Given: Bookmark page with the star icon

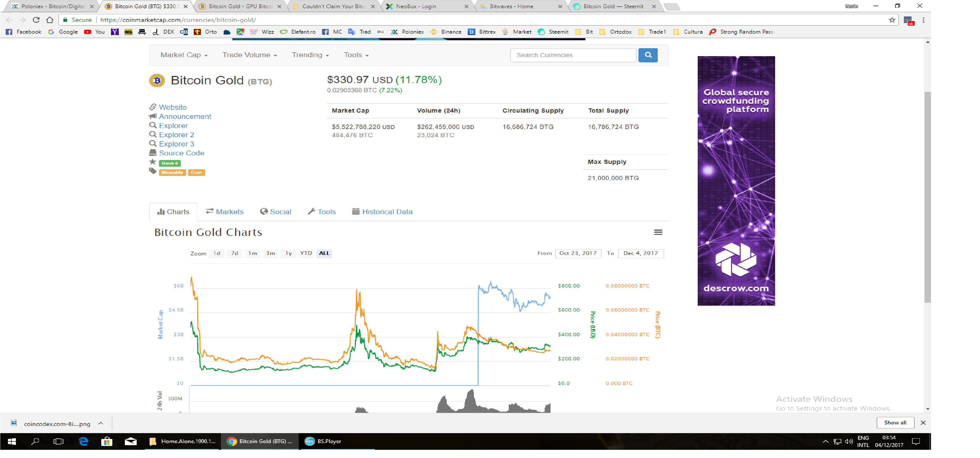Looking at the screenshot, I should pos(892,20).
